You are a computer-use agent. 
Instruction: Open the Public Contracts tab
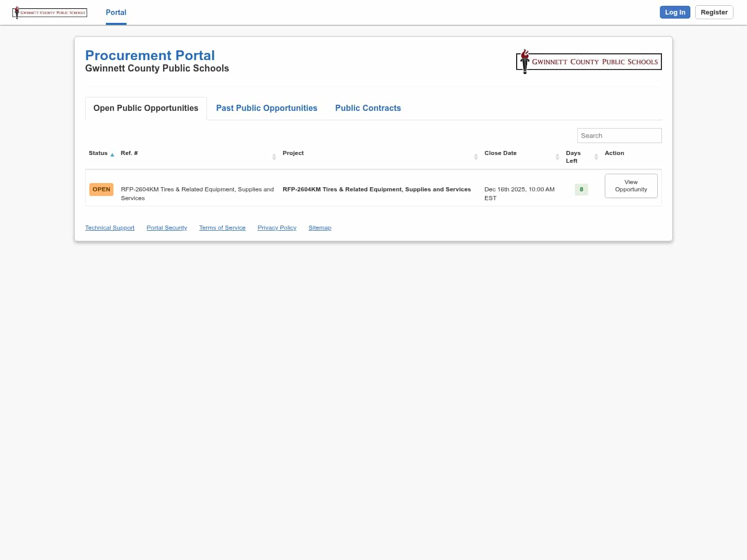(x=368, y=108)
